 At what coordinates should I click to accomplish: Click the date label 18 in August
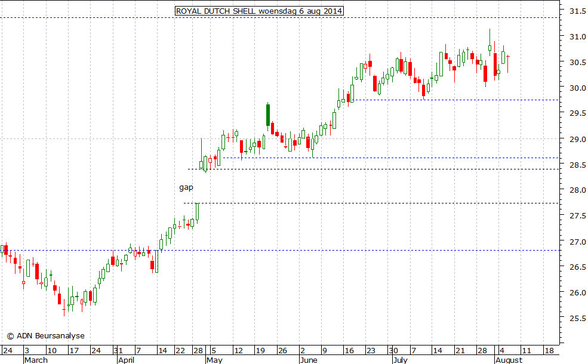tap(549, 351)
